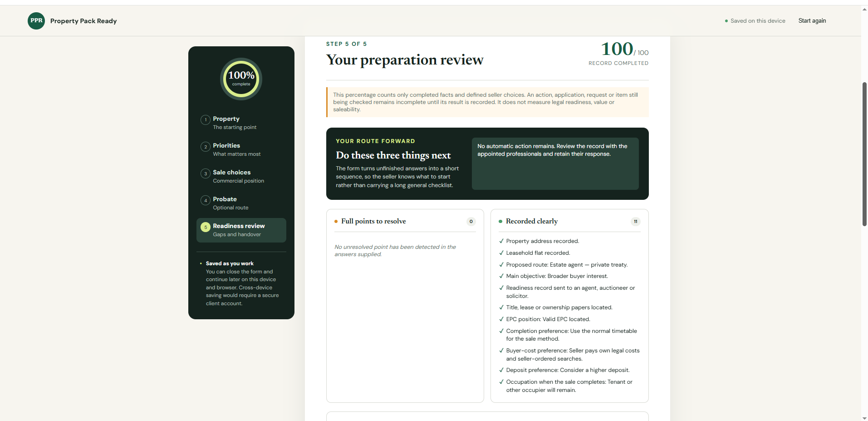Image resolution: width=868 pixels, height=421 pixels.
Task: Click the page vertical scrollbar thumb
Action: pyautogui.click(x=864, y=154)
